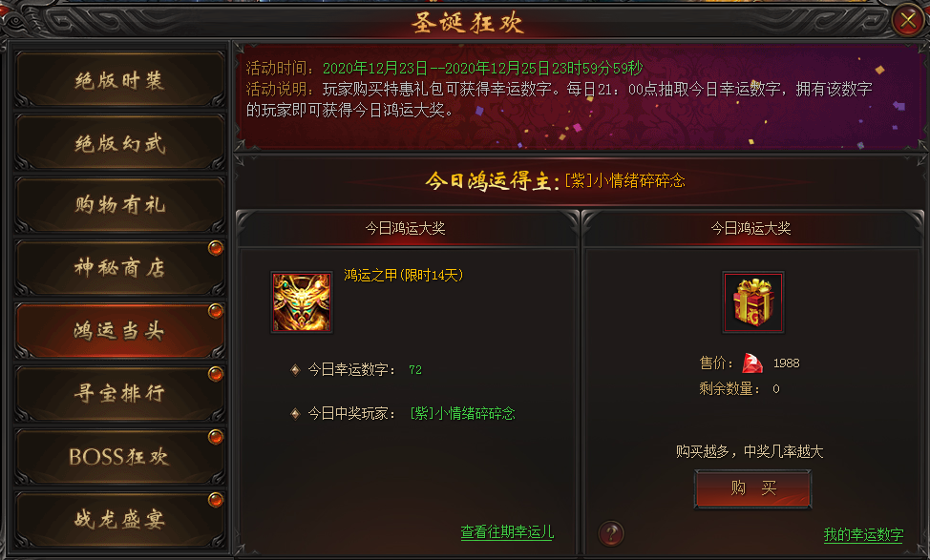Open the 查看往期幸运儿 link

507,532
